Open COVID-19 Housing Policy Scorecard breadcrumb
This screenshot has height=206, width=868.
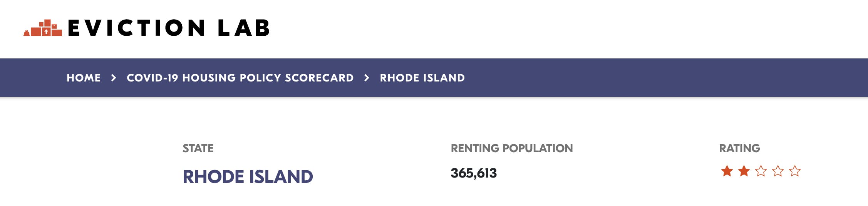click(x=240, y=78)
